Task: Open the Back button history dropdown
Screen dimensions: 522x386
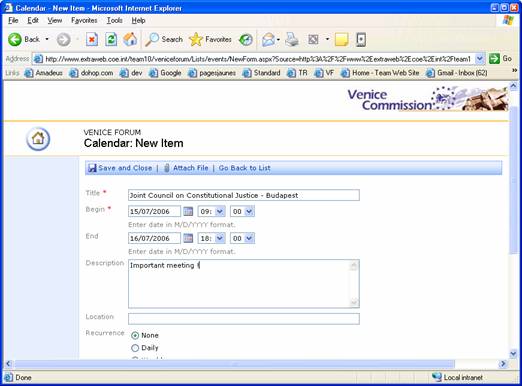Action: tap(47, 39)
